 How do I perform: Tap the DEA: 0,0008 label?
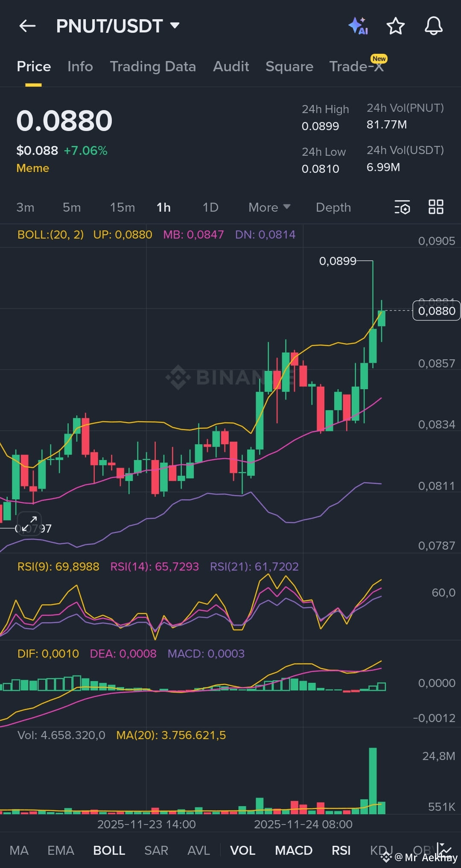[123, 654]
